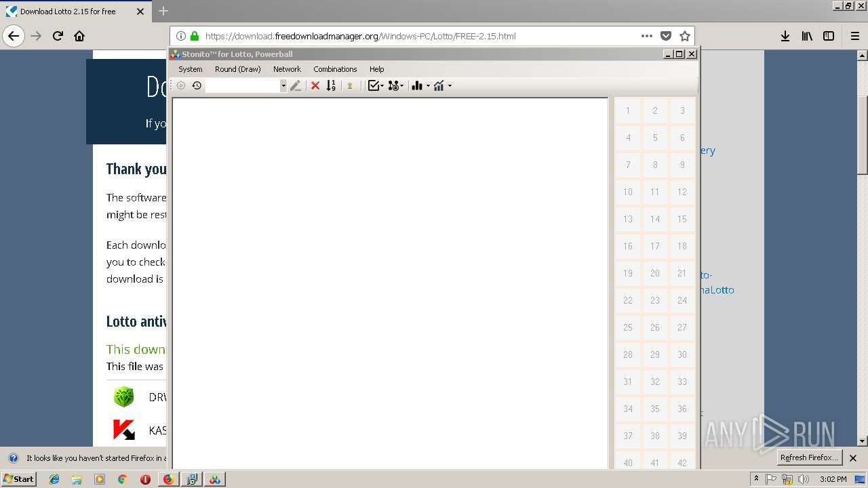Expand the checkmark icon dropdown arrow
The height and width of the screenshot is (488, 868).
pyautogui.click(x=382, y=86)
